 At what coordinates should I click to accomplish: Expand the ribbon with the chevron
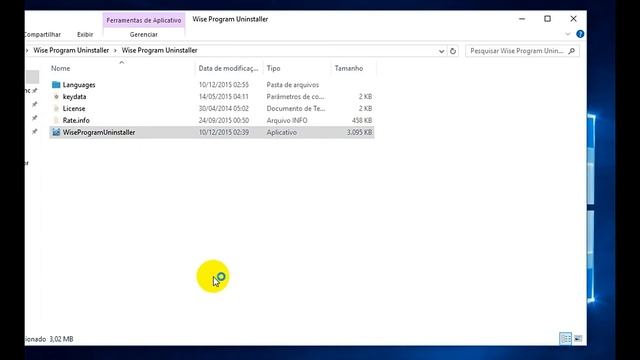(568, 34)
